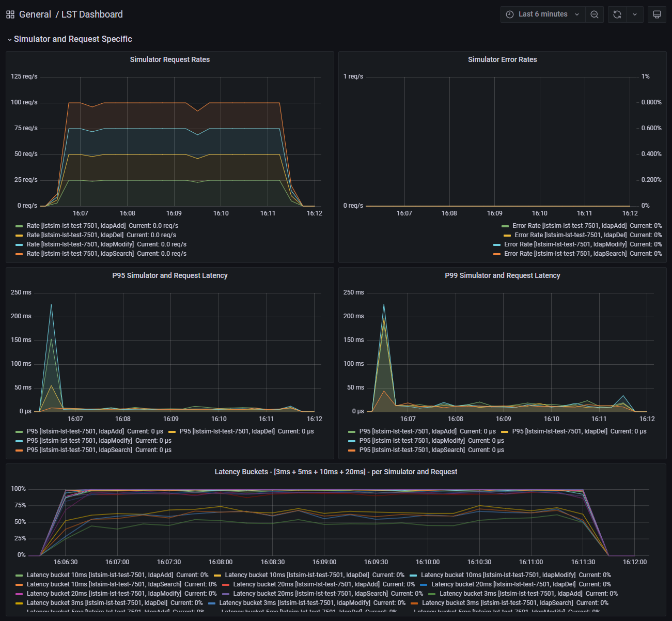
Task: Refresh the dashboard
Action: click(617, 14)
